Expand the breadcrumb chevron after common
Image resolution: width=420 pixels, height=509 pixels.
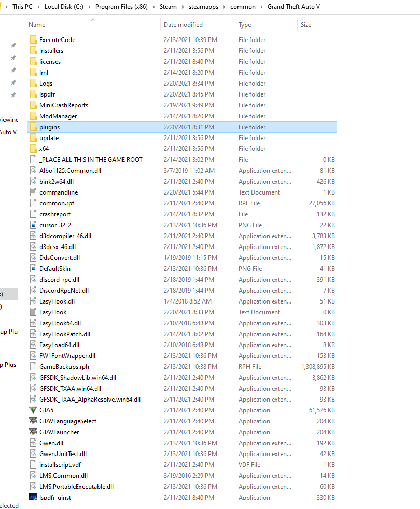pos(261,7)
